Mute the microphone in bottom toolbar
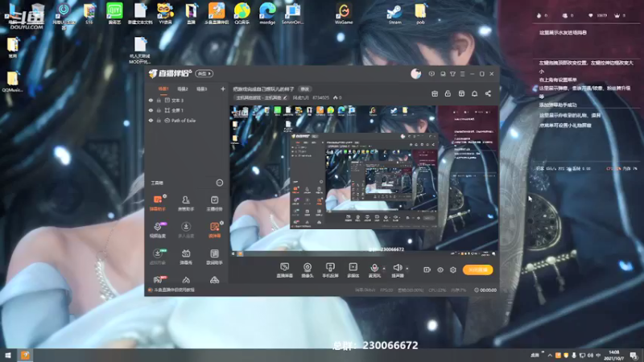Image resolution: width=644 pixels, height=362 pixels. [374, 270]
